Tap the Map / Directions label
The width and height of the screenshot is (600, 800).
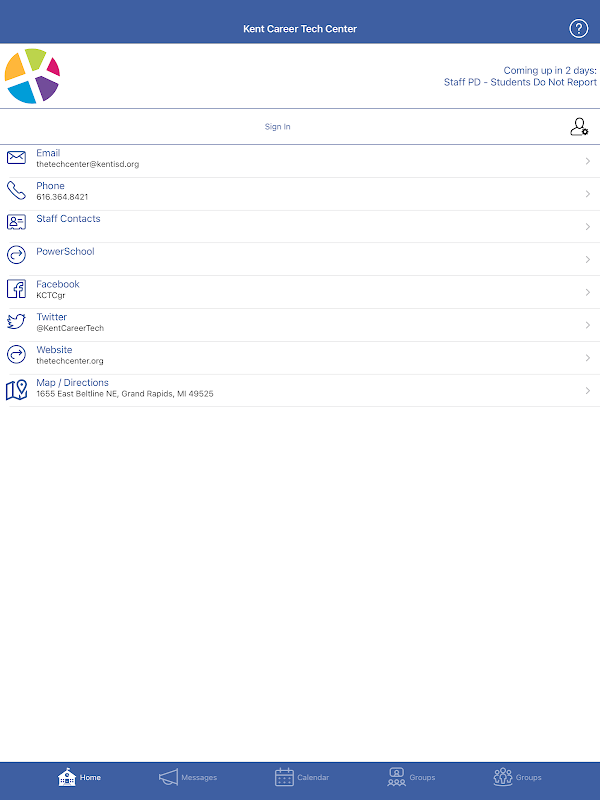coord(72,383)
